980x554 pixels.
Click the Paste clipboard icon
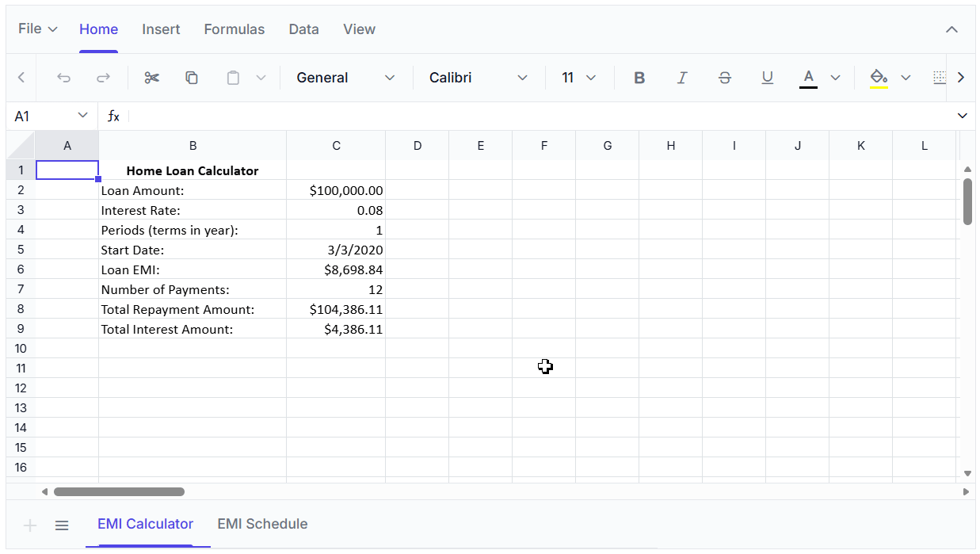coord(233,78)
